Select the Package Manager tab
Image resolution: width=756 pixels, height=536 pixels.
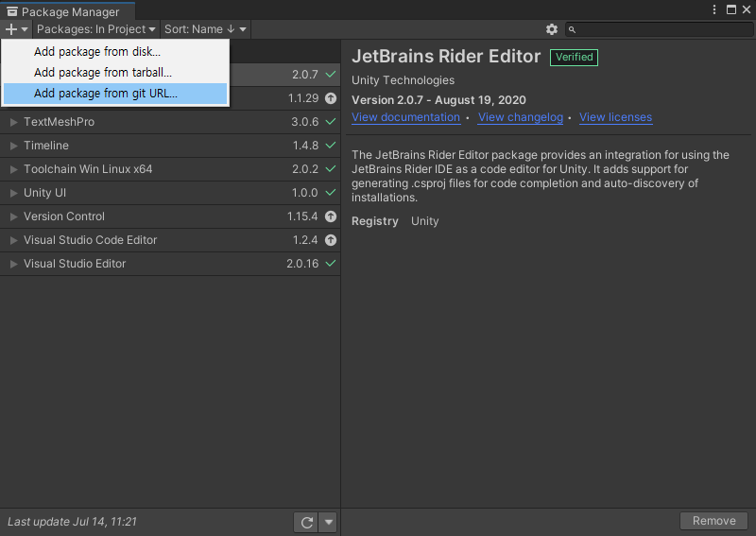click(67, 11)
